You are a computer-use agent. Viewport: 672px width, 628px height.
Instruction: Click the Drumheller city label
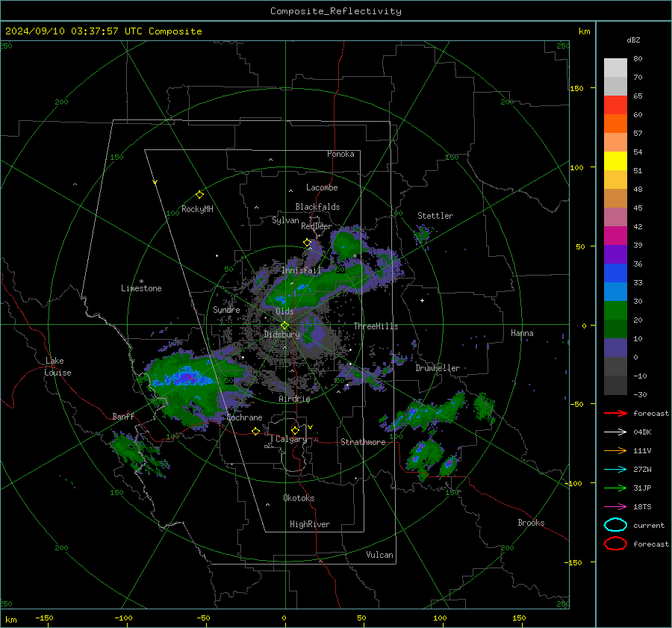pyautogui.click(x=438, y=368)
